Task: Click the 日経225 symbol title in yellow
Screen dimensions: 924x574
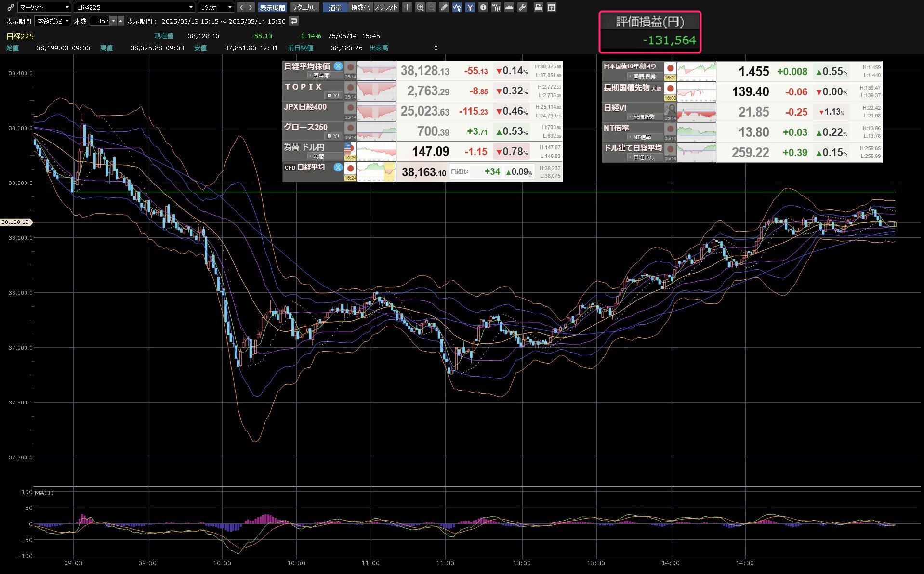Action: point(20,36)
